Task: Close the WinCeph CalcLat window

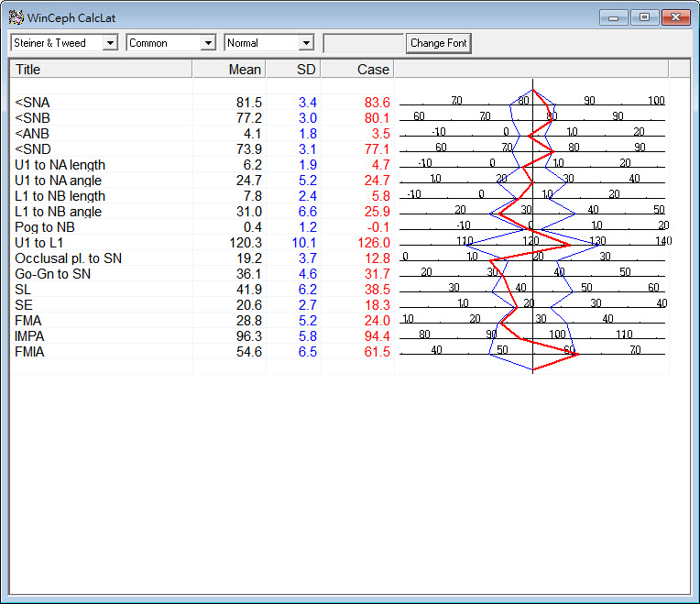Action: tap(675, 17)
